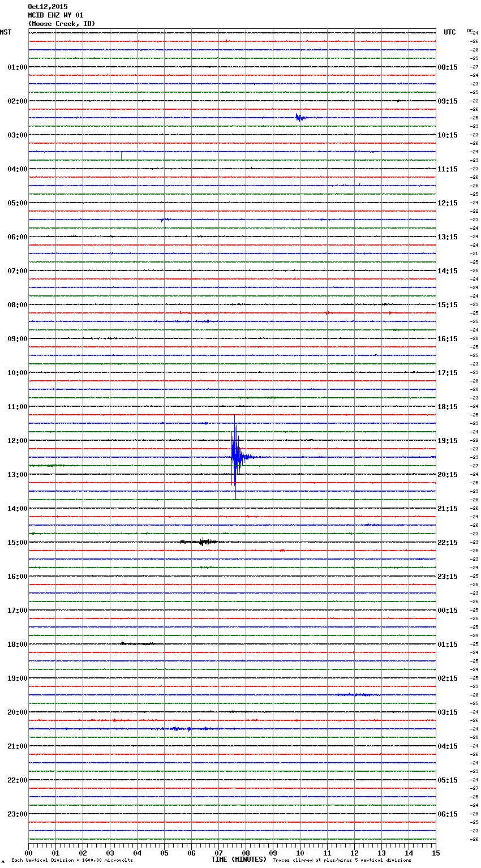The image size is (481, 868).
Task: Click the 16:15 UTC time label
Action: click(x=448, y=338)
